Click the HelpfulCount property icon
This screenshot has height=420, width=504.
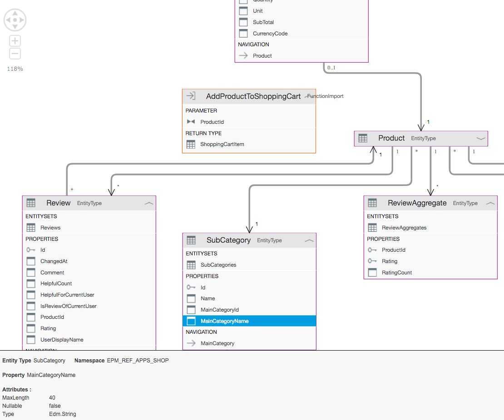click(x=31, y=283)
